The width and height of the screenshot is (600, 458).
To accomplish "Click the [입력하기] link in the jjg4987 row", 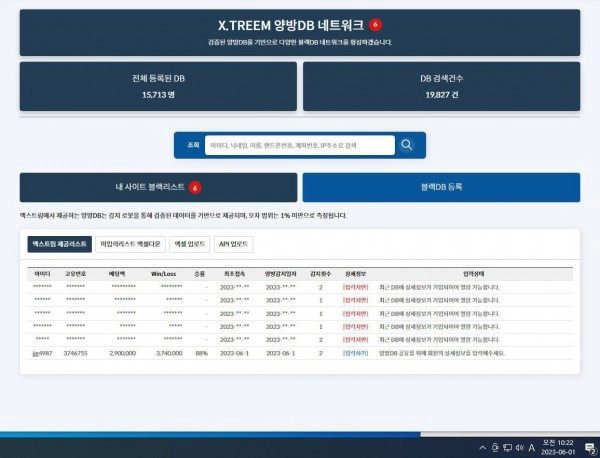I will point(355,353).
